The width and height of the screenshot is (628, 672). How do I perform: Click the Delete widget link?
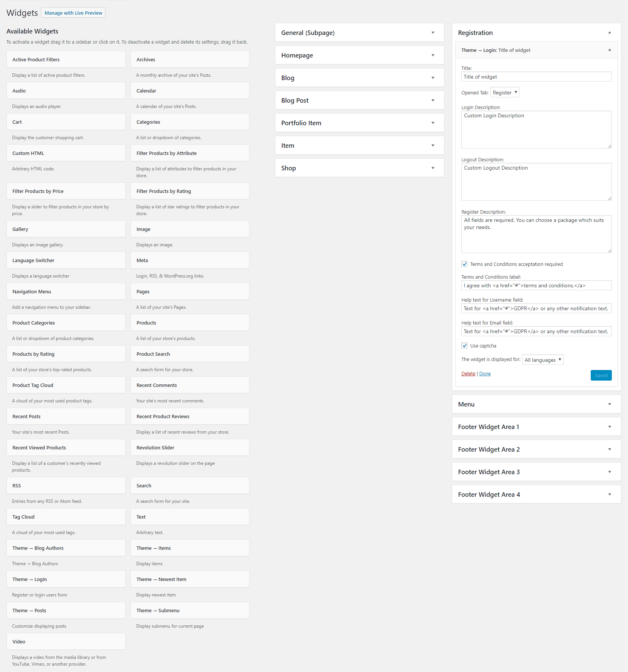[468, 373]
